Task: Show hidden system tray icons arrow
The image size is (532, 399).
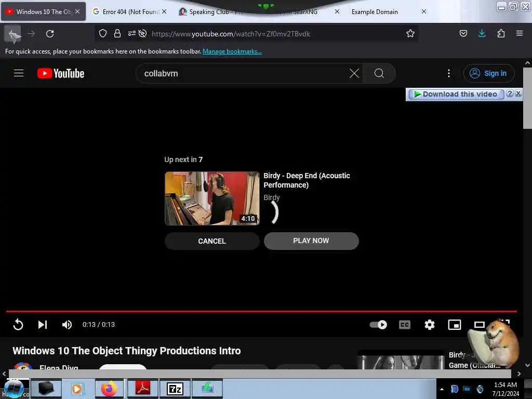Action: (x=442, y=389)
